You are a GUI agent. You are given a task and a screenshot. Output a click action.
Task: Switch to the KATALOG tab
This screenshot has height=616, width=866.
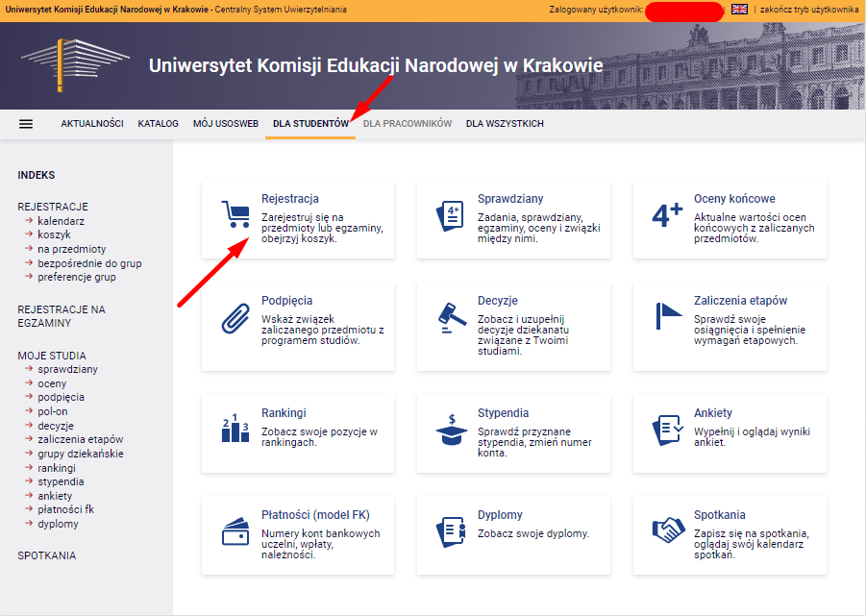159,124
